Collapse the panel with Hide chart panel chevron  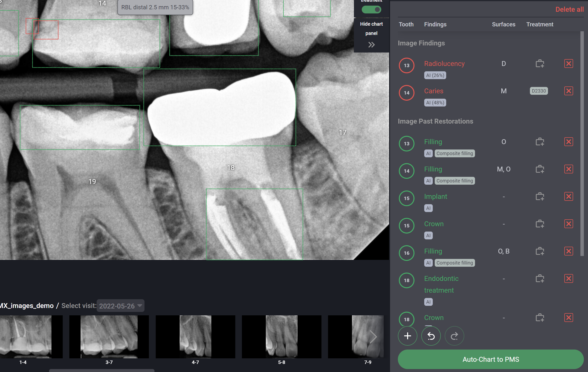tap(371, 45)
